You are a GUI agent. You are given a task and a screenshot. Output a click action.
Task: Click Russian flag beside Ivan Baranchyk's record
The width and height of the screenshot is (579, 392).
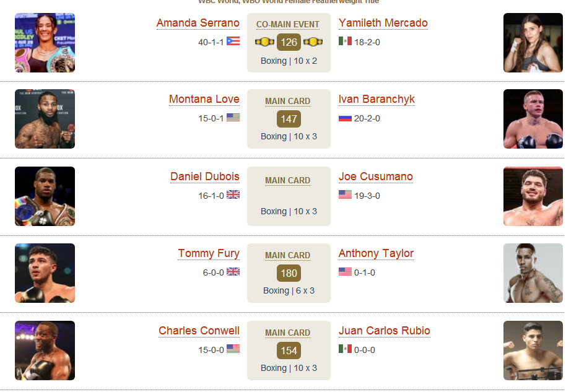click(346, 118)
